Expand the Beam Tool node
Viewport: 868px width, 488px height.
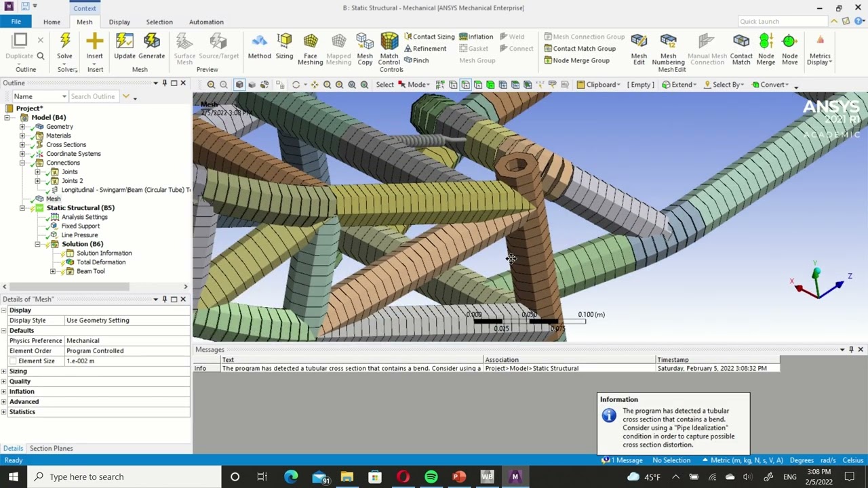click(53, 271)
